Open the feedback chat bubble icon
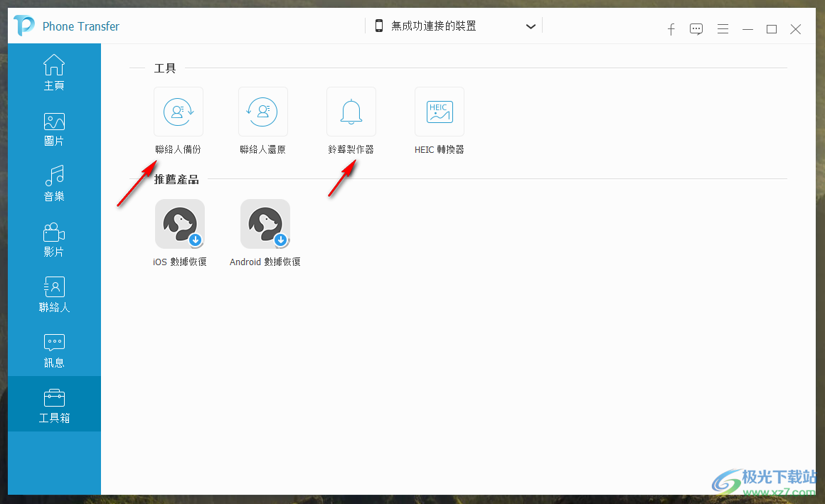 696,29
